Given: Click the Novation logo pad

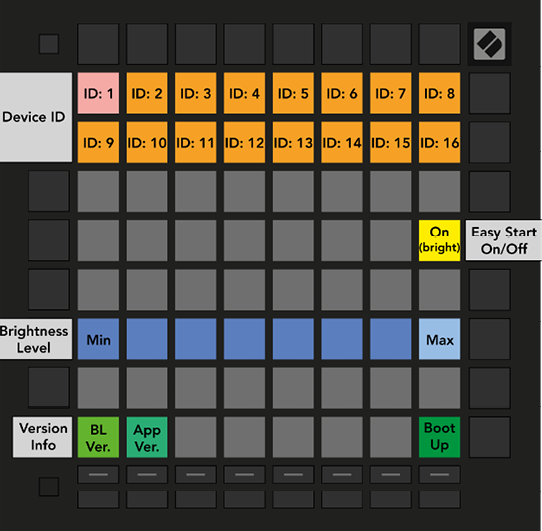Looking at the screenshot, I should (489, 44).
